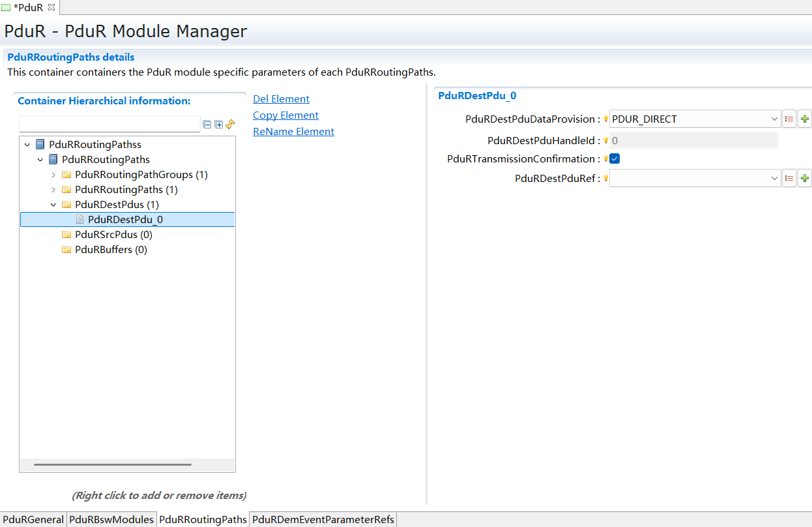Open the list view icon beside PduRDestPduDataProvision

(x=789, y=119)
